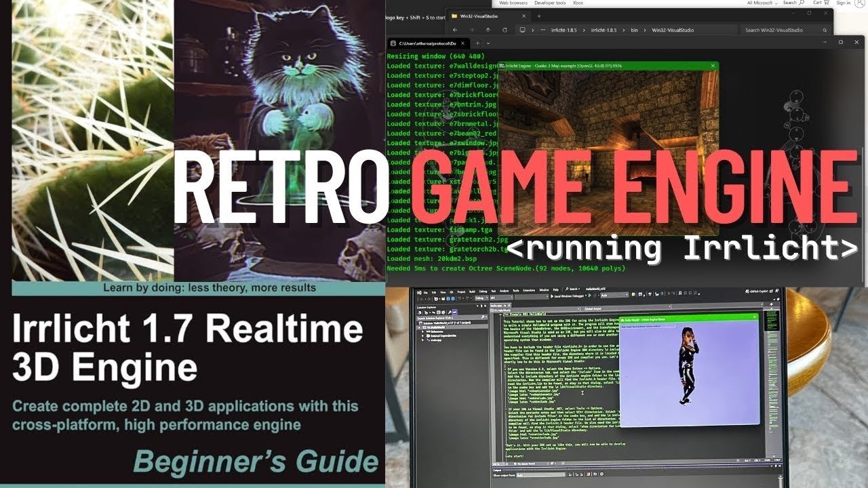The height and width of the screenshot is (488, 868).
Task: Close the Win32-VisualStudio Explorer tab
Action: point(524,16)
